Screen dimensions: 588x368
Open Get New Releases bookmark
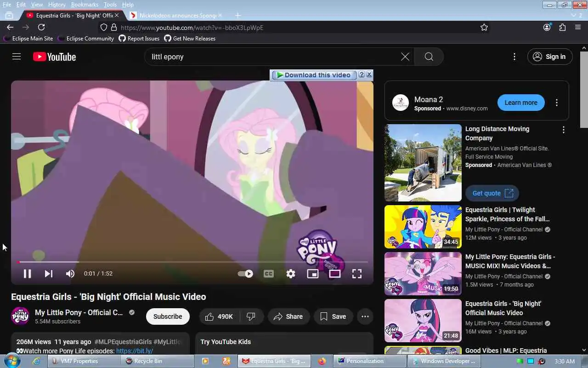(190, 39)
